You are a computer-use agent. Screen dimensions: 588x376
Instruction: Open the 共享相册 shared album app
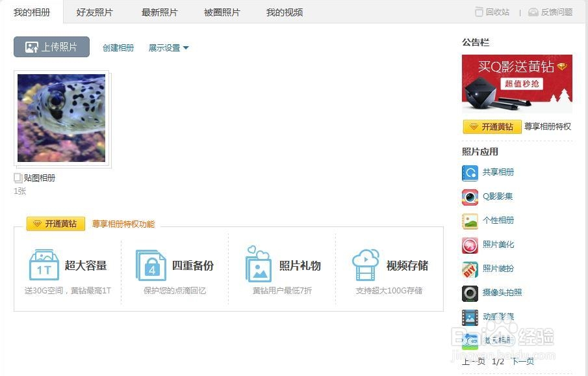tap(497, 172)
